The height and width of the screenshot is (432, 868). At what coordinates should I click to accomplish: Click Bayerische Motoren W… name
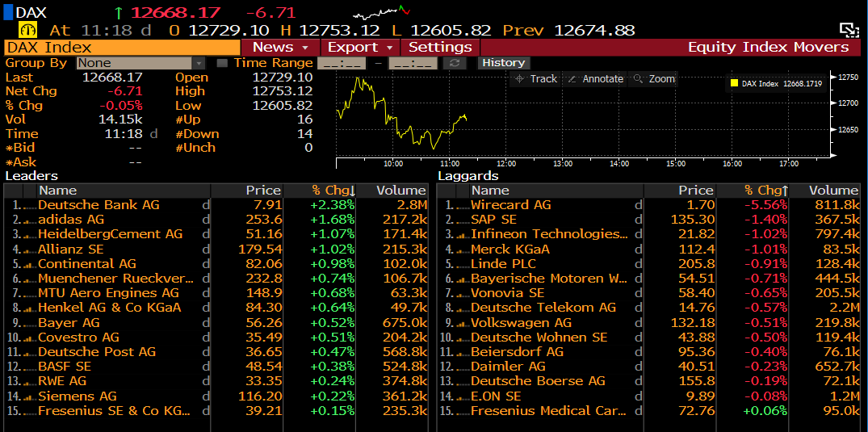[x=549, y=279]
